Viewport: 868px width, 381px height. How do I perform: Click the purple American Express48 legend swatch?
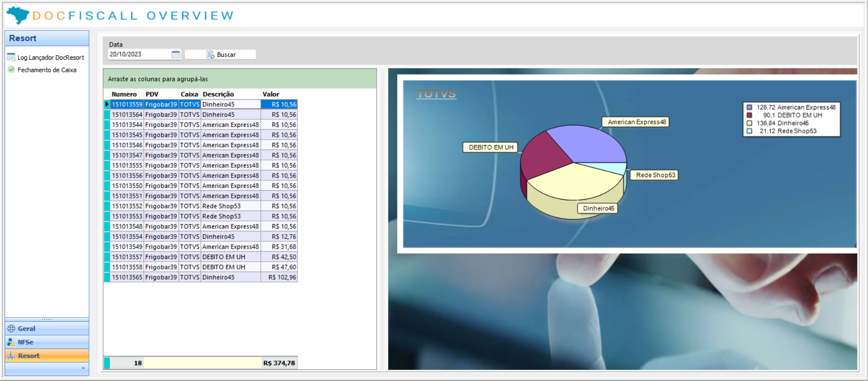749,107
